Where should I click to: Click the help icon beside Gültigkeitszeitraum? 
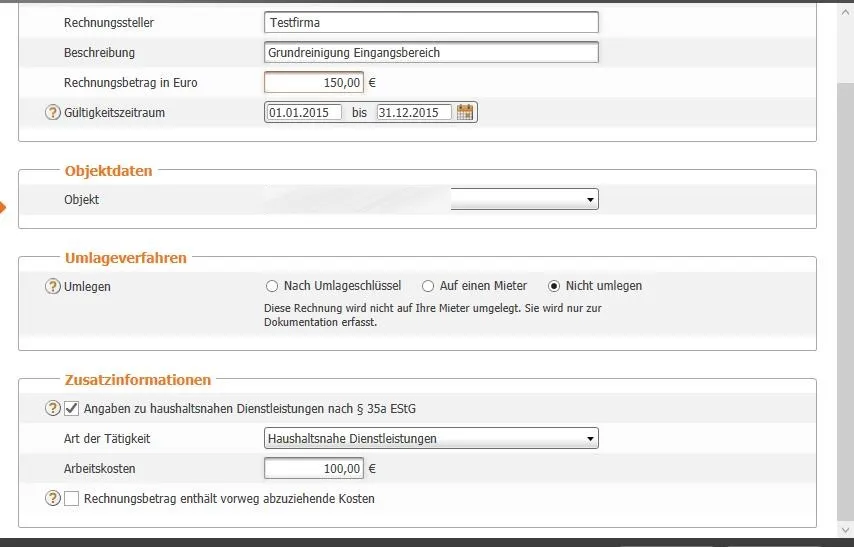tap(53, 113)
